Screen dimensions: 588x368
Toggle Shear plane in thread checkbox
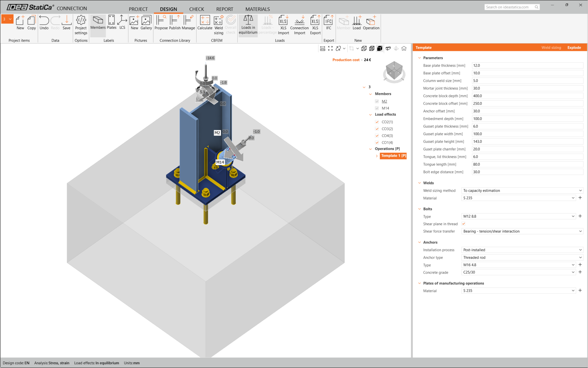click(x=464, y=224)
